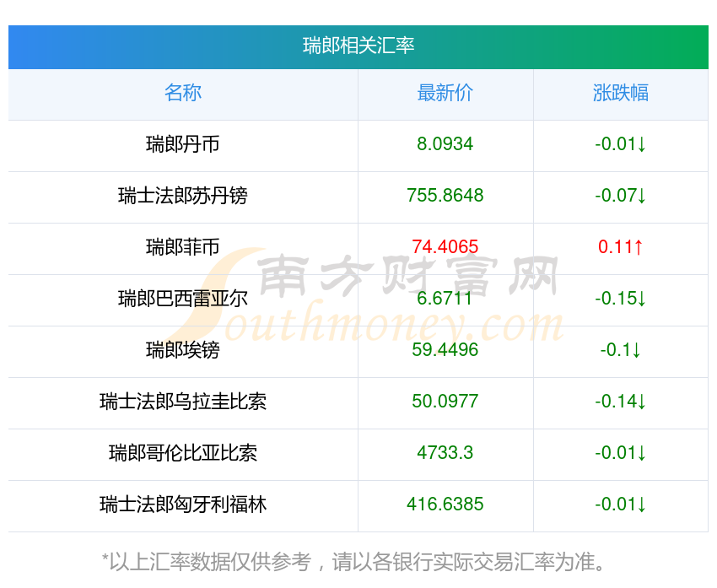
Task: Select the 名称 column header
Action: click(183, 93)
